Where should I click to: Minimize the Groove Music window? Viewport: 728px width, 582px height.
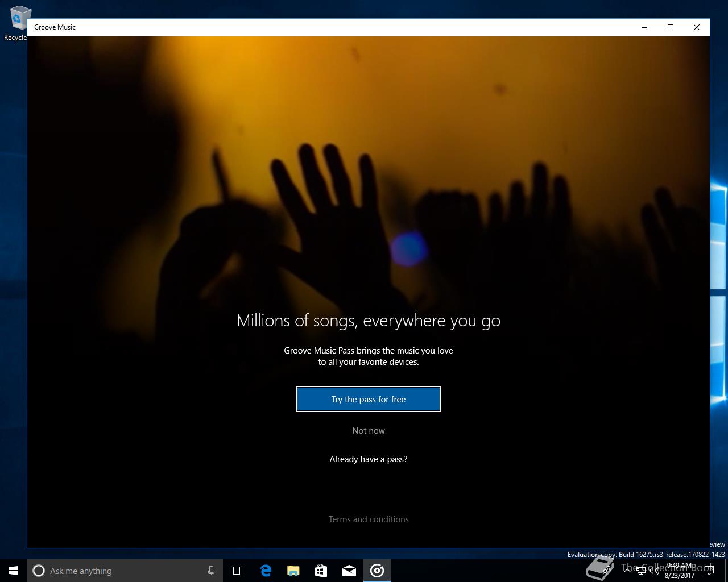pyautogui.click(x=644, y=27)
